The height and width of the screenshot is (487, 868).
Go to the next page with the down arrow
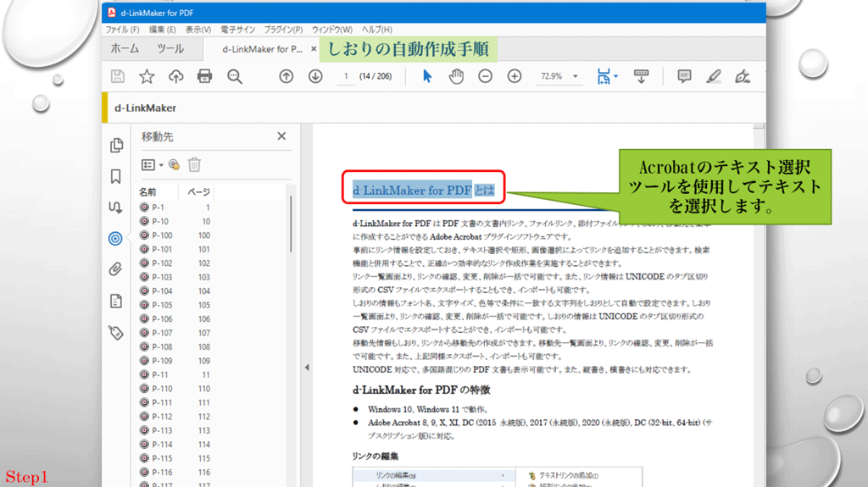[x=315, y=76]
